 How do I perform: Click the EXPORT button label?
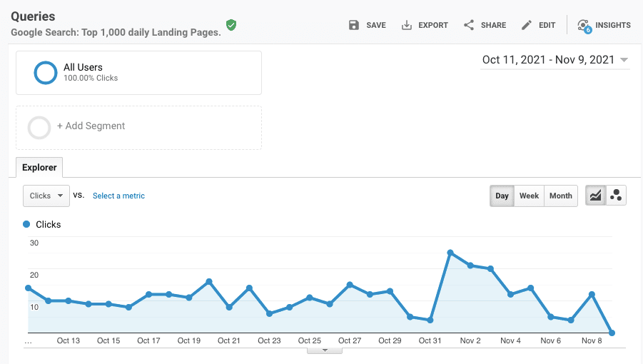click(433, 25)
